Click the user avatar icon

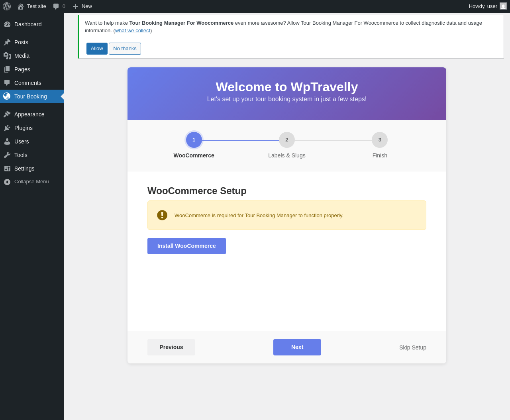(x=503, y=6)
